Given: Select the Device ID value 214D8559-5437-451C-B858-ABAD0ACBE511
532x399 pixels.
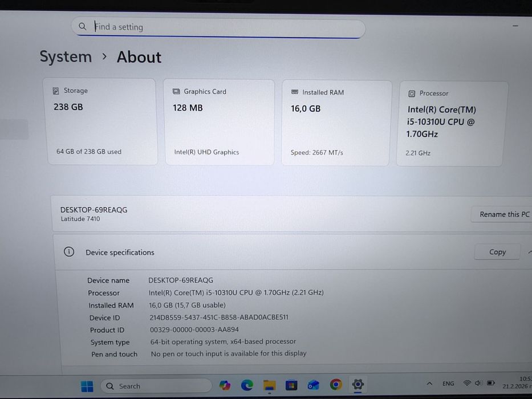Looking at the screenshot, I should 219,317.
